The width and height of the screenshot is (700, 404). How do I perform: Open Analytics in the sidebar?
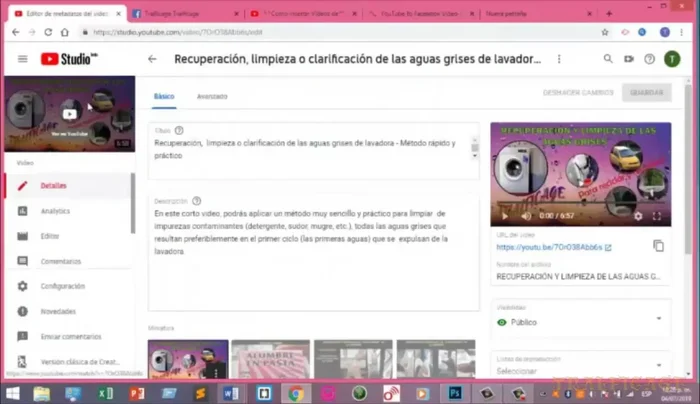(68, 211)
